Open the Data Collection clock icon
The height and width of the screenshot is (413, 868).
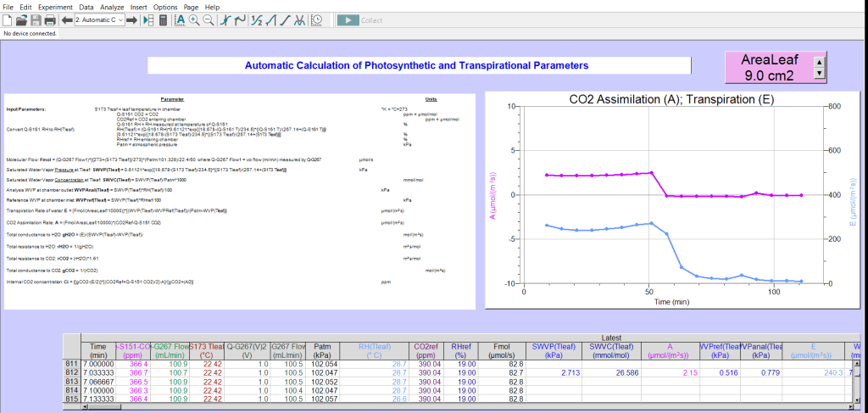click(316, 20)
